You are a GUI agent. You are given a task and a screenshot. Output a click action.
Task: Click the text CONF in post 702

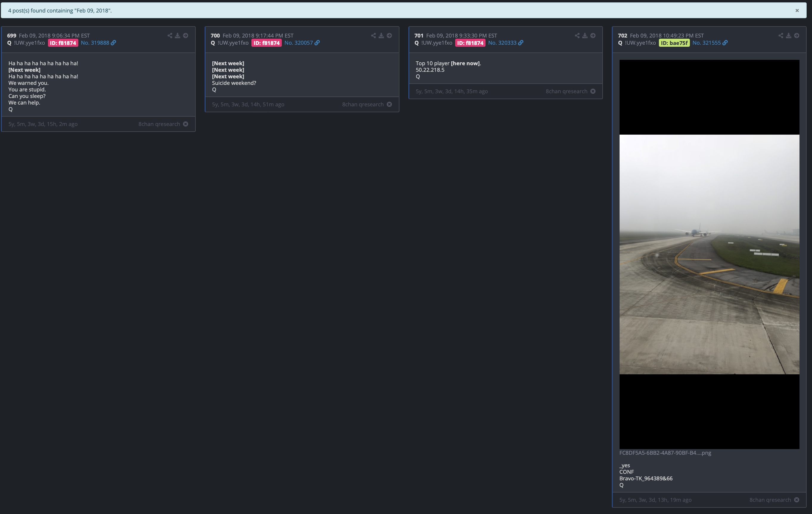coord(626,472)
